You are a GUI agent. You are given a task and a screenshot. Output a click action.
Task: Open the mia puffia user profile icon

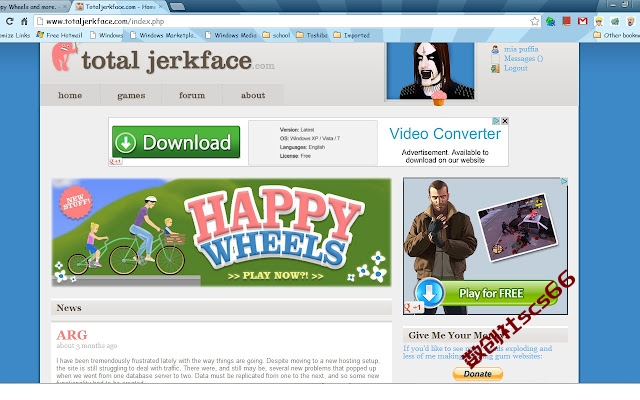click(x=495, y=49)
